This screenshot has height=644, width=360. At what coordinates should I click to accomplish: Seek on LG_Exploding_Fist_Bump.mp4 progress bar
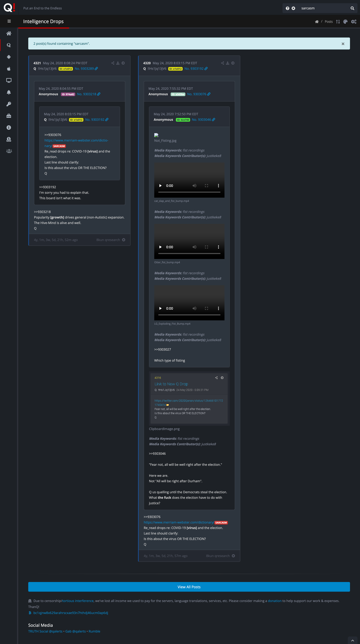[189, 315]
